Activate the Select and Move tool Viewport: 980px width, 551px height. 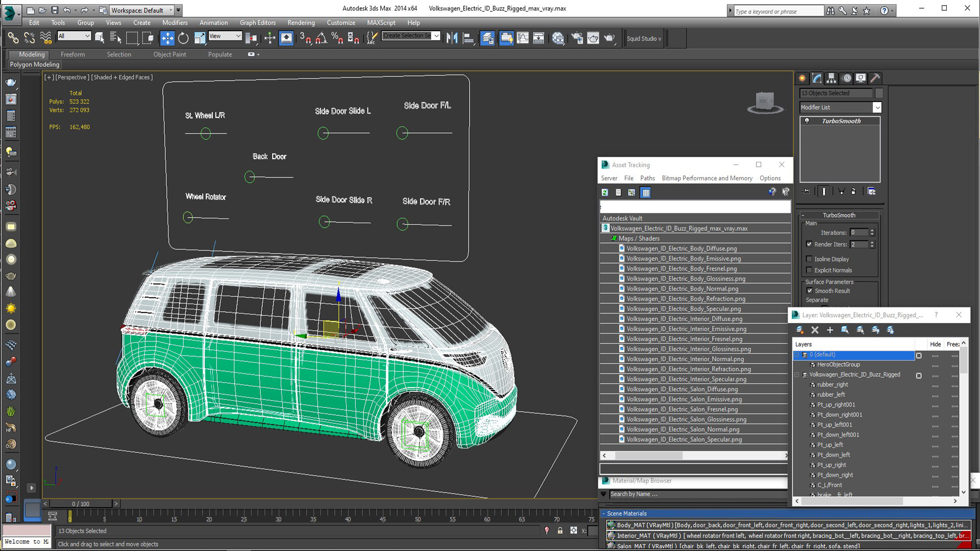167,38
